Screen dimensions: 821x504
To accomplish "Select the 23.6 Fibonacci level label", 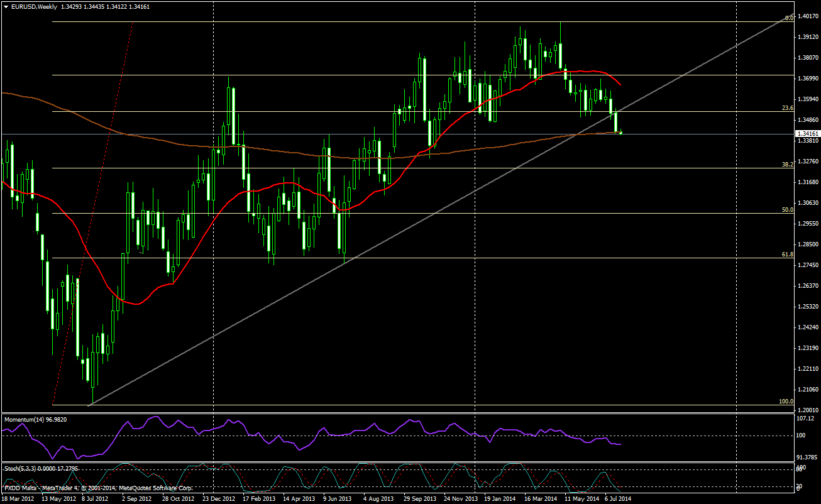I will click(x=786, y=108).
